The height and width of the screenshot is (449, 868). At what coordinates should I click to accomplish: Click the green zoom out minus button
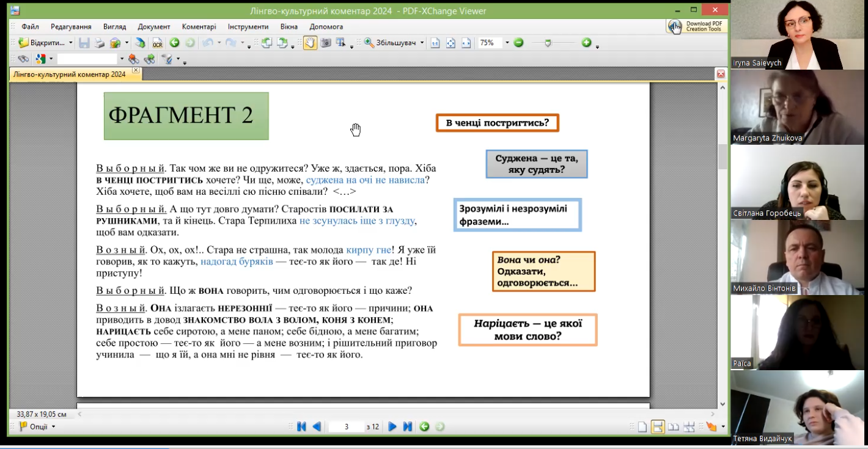click(518, 43)
